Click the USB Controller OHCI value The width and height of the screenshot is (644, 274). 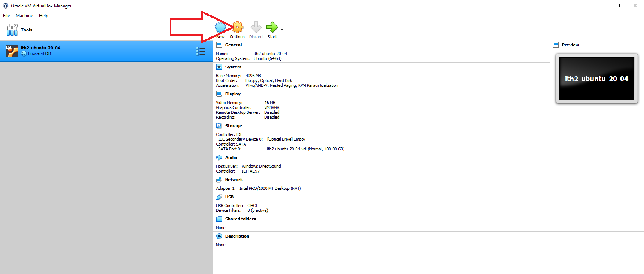pos(252,206)
